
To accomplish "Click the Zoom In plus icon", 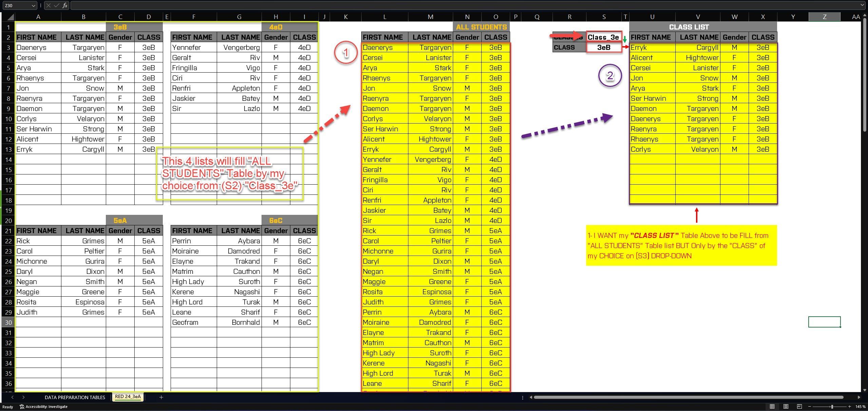I will pyautogui.click(x=850, y=406).
